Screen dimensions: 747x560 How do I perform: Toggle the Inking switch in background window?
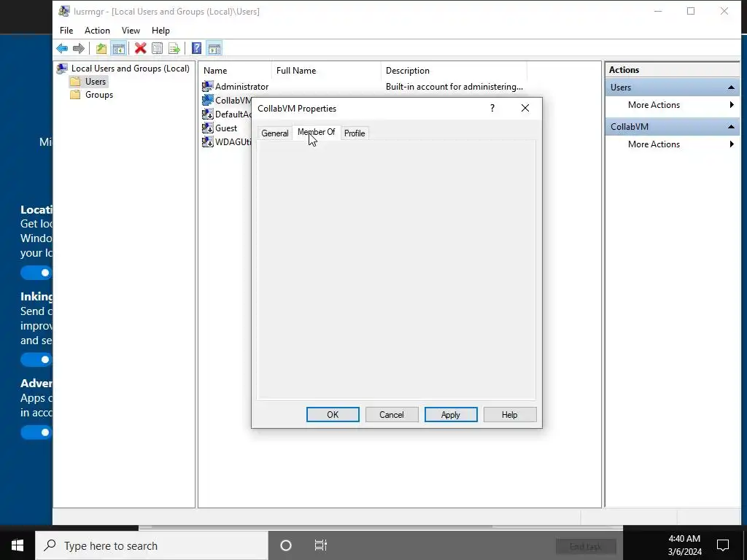pos(36,359)
